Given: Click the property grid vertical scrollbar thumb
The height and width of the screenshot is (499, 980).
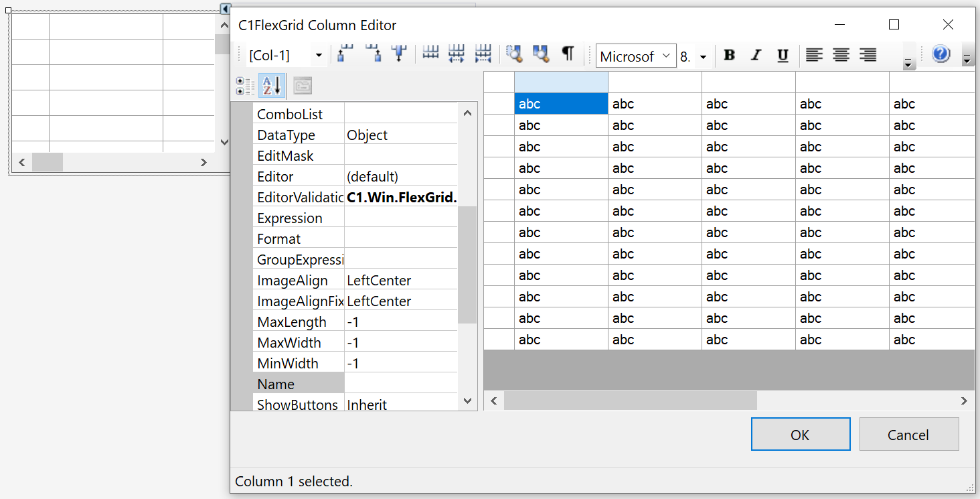Looking at the screenshot, I should click(x=467, y=265).
